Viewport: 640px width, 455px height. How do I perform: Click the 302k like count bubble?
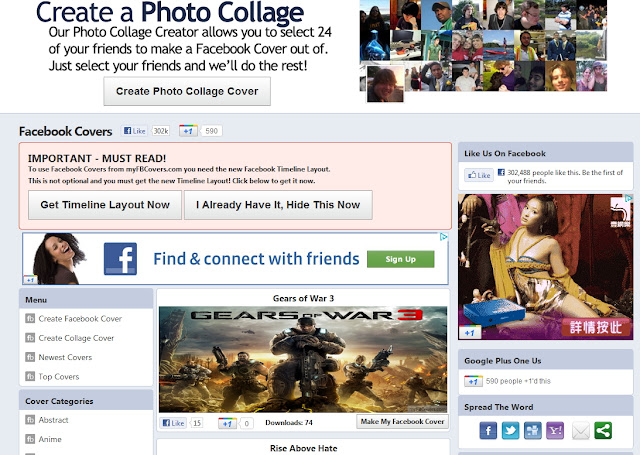point(161,131)
